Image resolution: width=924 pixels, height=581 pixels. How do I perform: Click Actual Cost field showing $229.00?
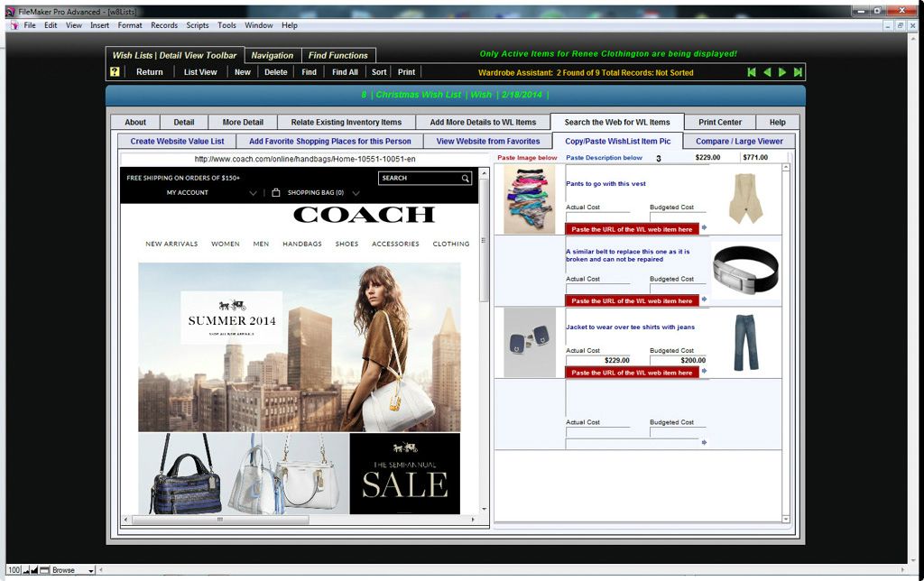coord(597,360)
